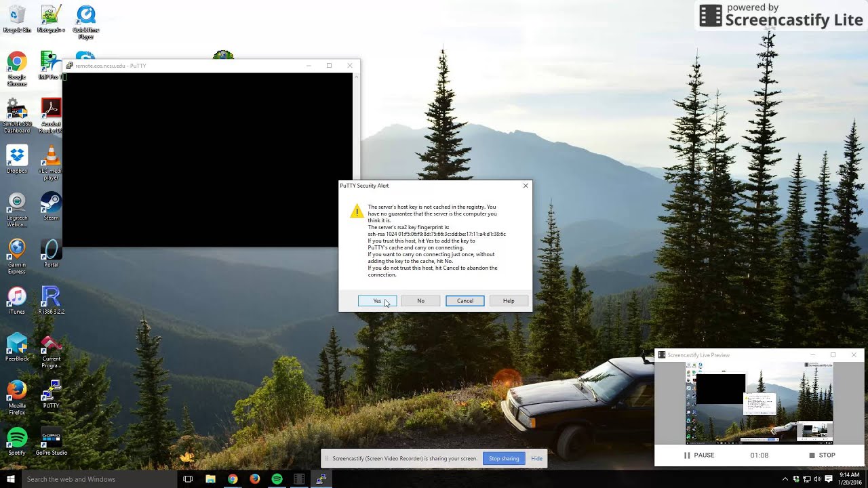Click the Screencastify live preview thumbnail
This screenshot has height=488, width=868.
(759, 403)
